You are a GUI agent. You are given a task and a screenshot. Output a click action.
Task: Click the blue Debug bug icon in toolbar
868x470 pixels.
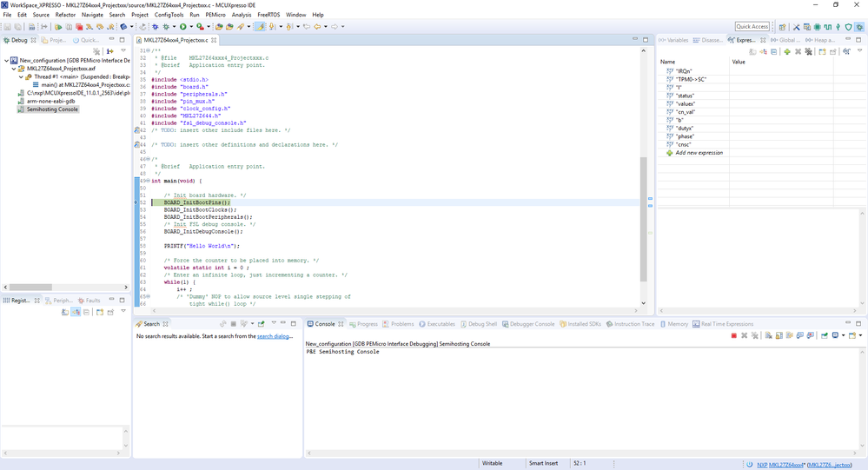point(155,27)
